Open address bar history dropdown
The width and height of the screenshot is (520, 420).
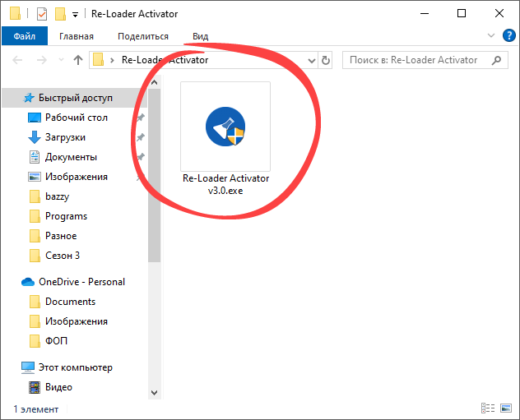tap(311, 60)
